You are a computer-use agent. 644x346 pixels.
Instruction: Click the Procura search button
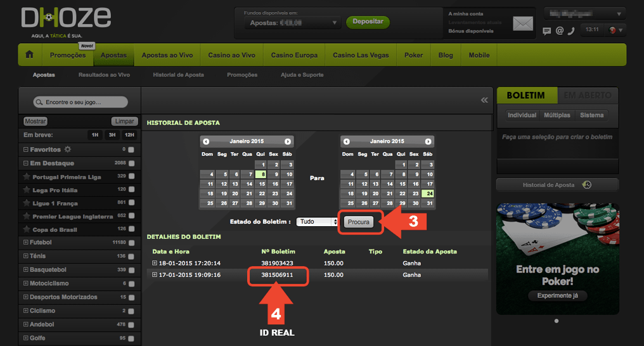click(x=358, y=222)
